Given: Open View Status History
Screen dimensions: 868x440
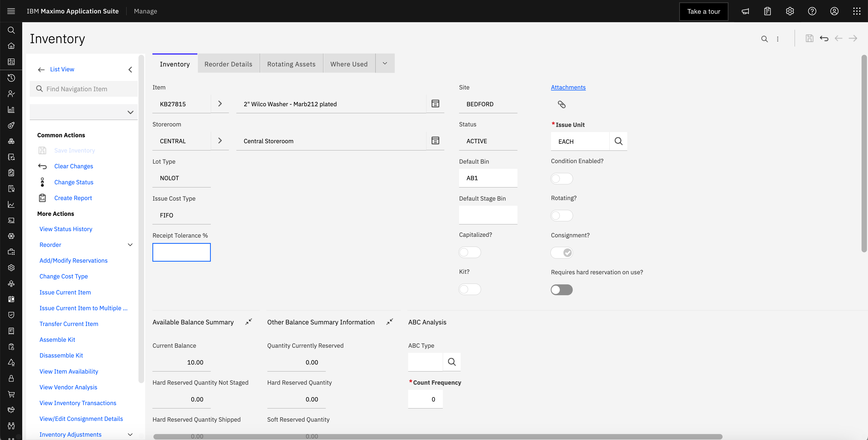Looking at the screenshot, I should (x=66, y=229).
